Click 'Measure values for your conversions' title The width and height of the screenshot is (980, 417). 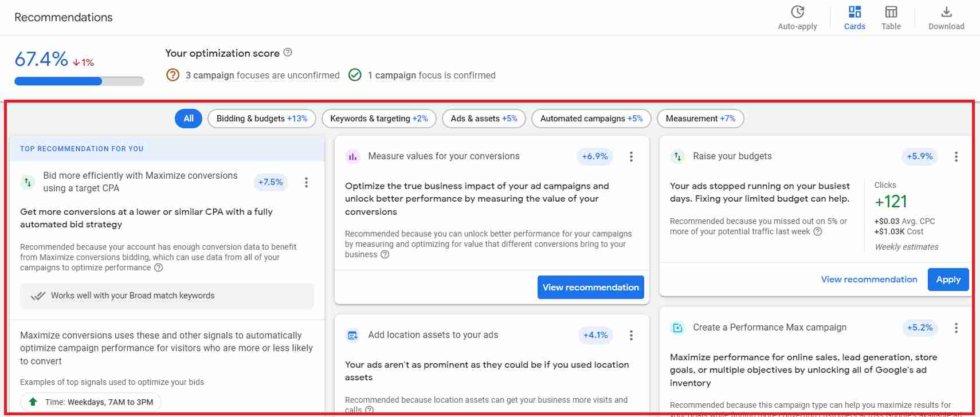click(444, 156)
